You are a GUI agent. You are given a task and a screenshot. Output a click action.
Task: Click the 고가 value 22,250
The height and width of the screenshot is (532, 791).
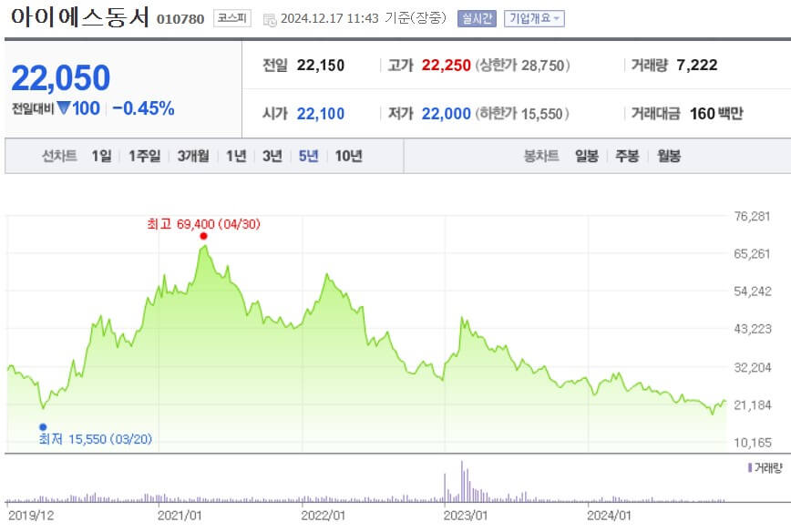coord(446,66)
